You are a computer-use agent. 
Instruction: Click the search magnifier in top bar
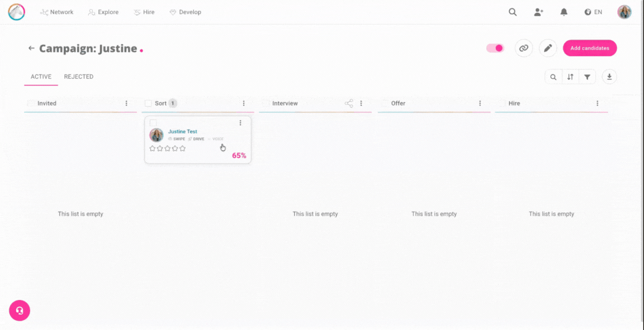[x=512, y=12]
